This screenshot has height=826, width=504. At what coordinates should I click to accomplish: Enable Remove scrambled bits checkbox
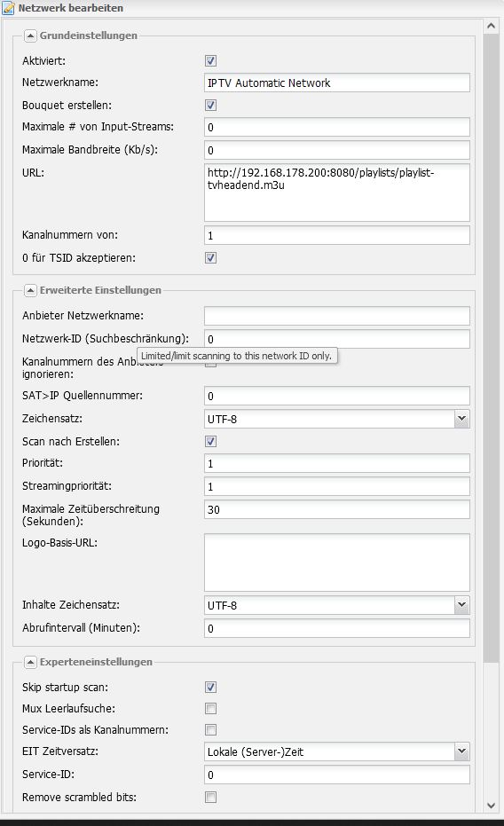210,797
